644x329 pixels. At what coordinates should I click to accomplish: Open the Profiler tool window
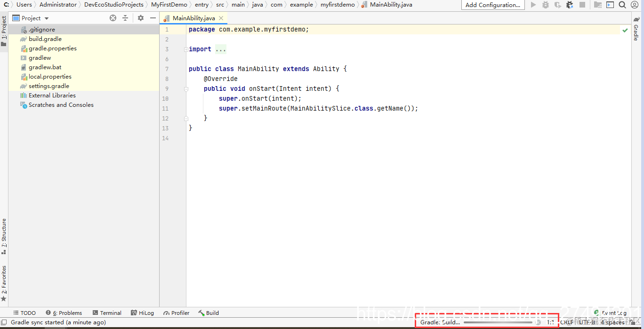pos(177,313)
